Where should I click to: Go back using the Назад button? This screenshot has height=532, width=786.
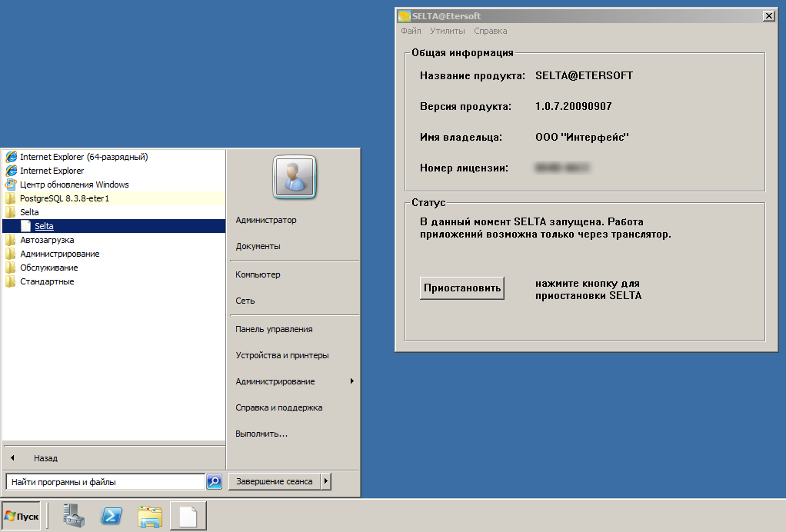(45, 458)
